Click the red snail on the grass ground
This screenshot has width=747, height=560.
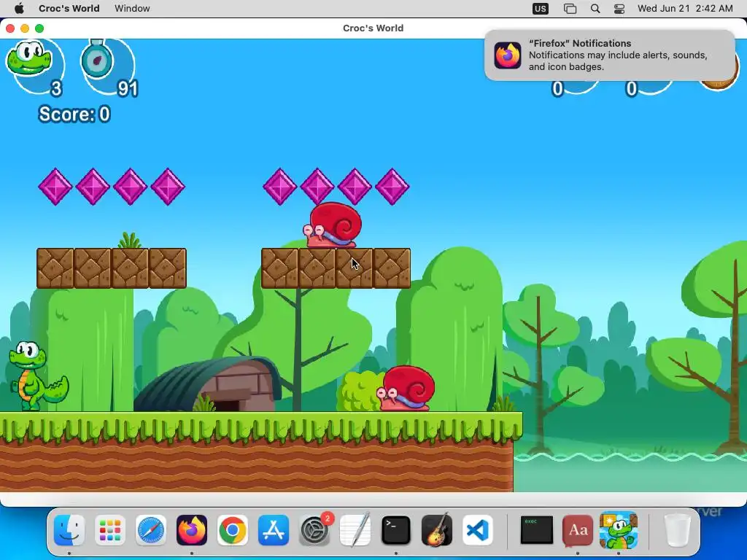click(x=406, y=389)
